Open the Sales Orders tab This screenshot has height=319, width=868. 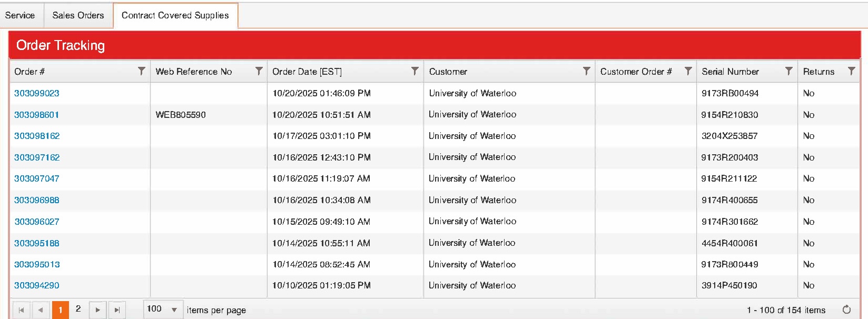(x=78, y=15)
